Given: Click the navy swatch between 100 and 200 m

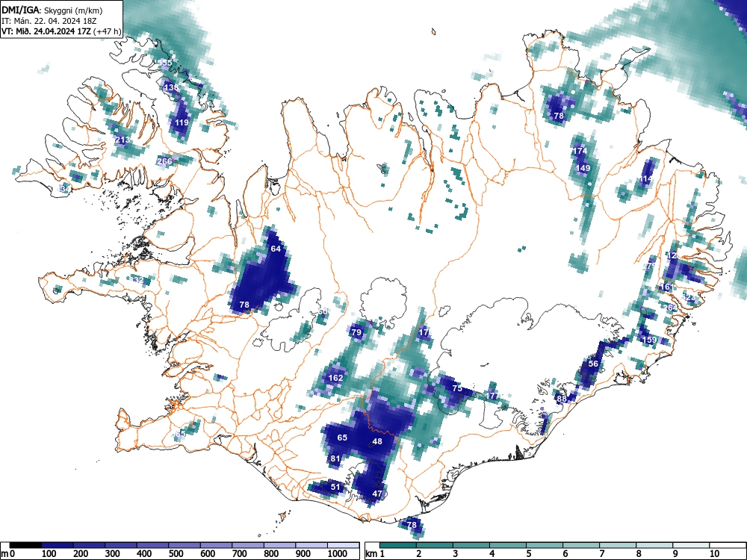Looking at the screenshot, I should [x=58, y=545].
